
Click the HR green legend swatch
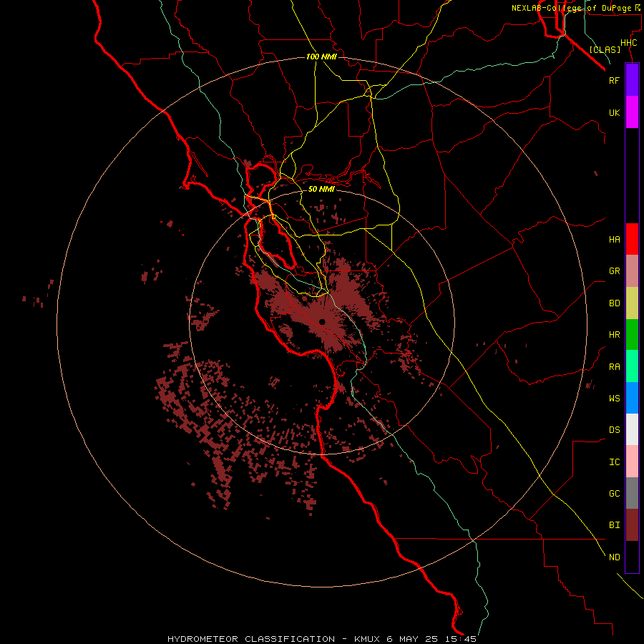pyautogui.click(x=632, y=335)
